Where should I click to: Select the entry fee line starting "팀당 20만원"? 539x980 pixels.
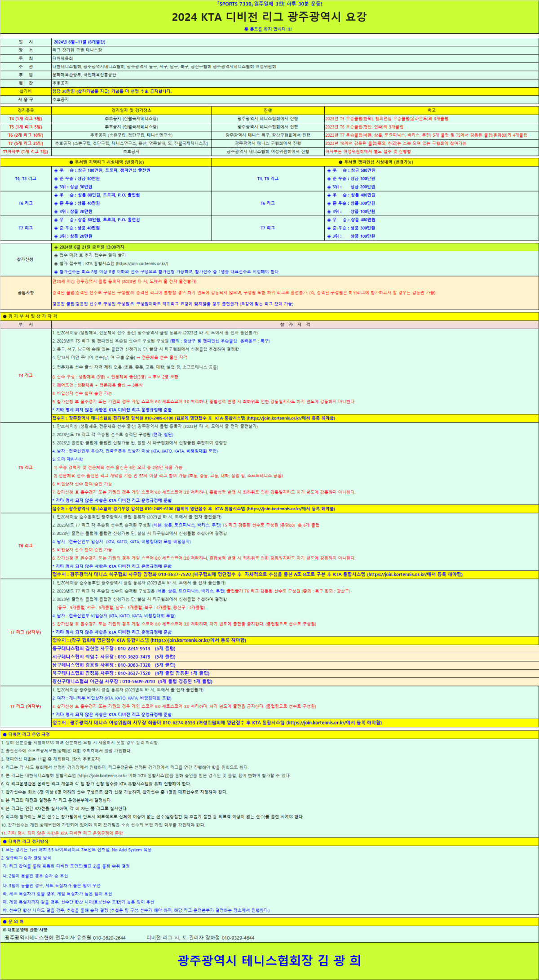(112, 91)
